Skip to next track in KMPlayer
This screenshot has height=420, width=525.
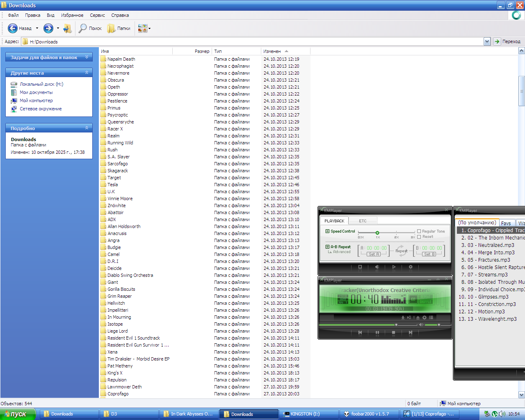click(410, 333)
